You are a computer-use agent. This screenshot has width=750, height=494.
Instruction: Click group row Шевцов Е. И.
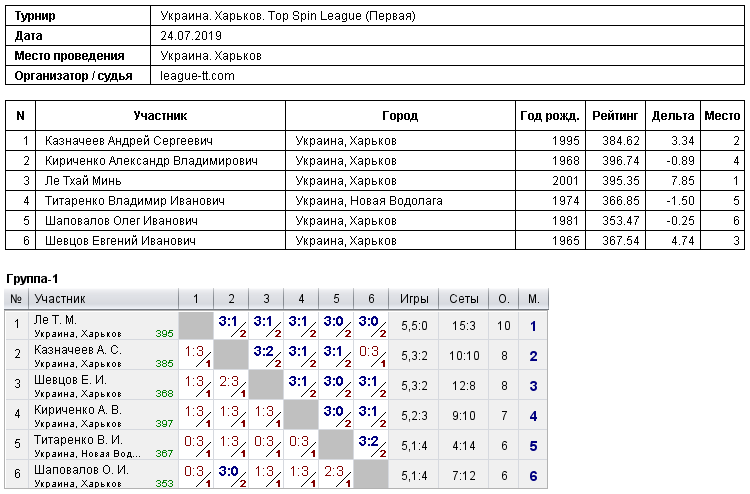click(276, 385)
